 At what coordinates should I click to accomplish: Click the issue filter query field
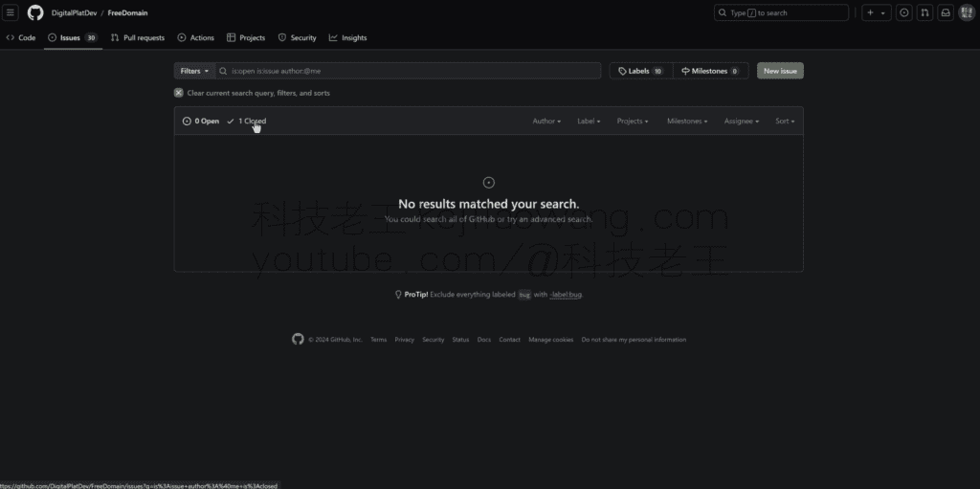408,71
